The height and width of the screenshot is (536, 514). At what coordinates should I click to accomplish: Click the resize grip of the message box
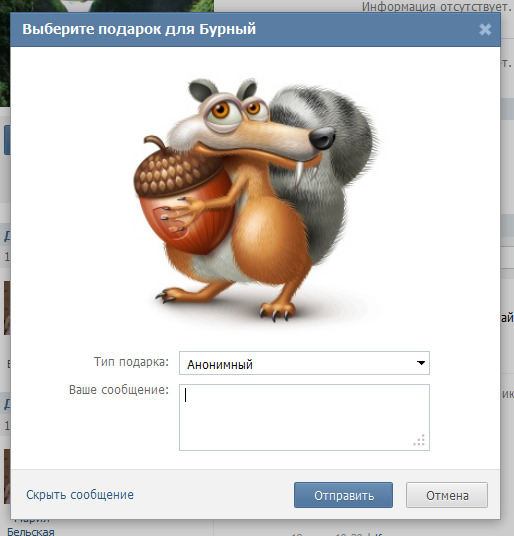coord(419,440)
